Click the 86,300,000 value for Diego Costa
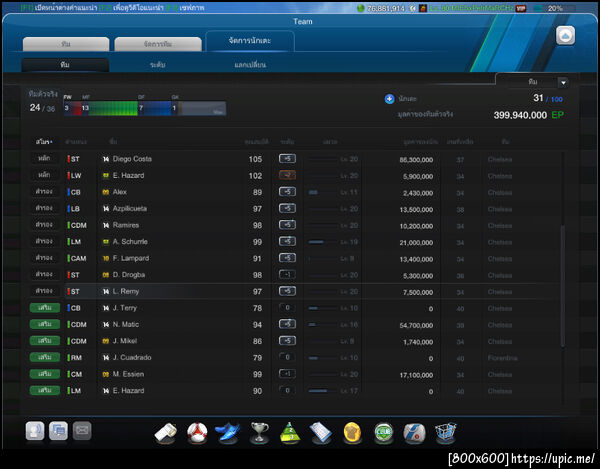Screen dimensions: 600x469 (416, 160)
